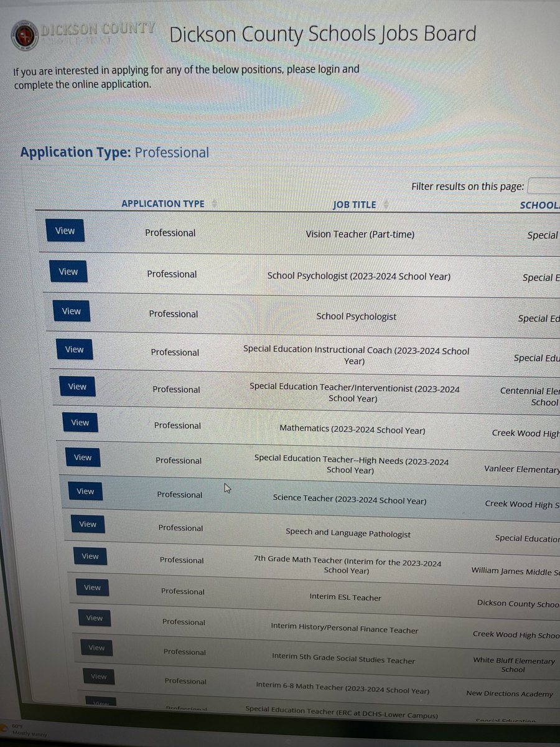Click the JOB TITLE column header

pyautogui.click(x=354, y=204)
